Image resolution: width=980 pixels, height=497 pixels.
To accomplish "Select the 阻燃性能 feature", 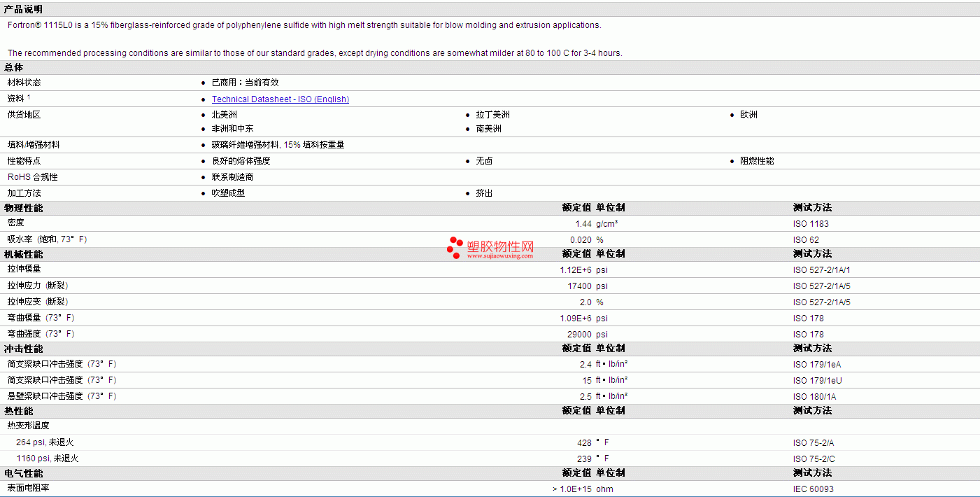I will point(757,161).
